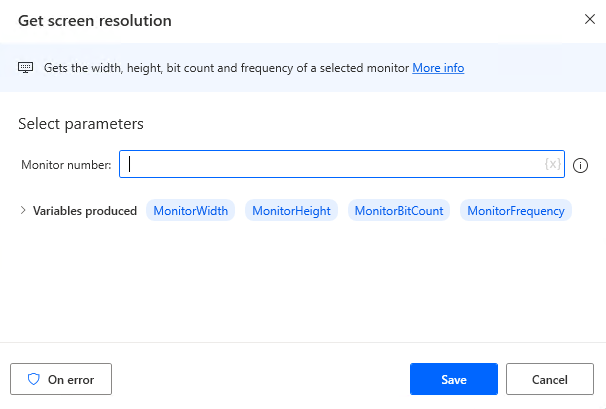This screenshot has height=409, width=606.
Task: Select the MonitorWidth variable chip
Action: [x=191, y=211]
